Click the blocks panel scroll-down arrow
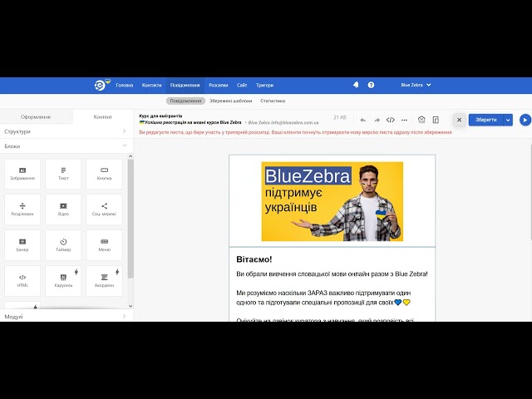Image resolution: width=532 pixels, height=399 pixels. coord(131,306)
